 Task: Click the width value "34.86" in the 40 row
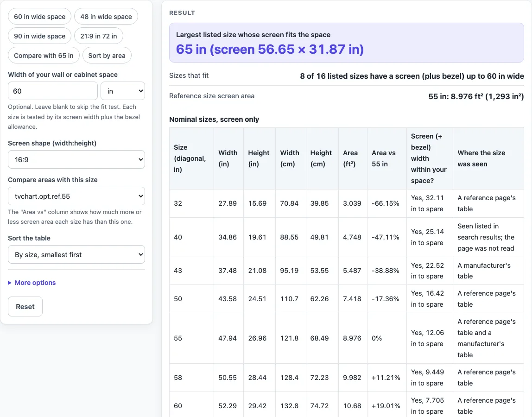(x=228, y=237)
